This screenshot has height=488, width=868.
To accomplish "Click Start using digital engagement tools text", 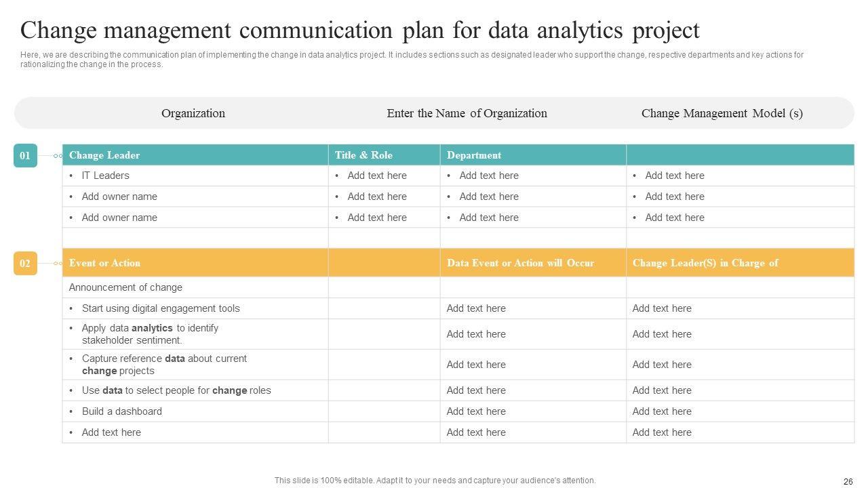I will [161, 308].
